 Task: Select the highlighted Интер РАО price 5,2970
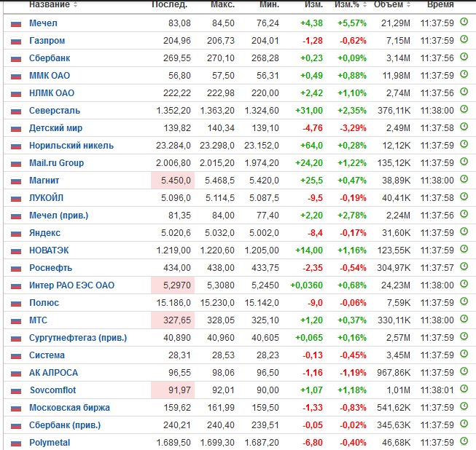177,285
